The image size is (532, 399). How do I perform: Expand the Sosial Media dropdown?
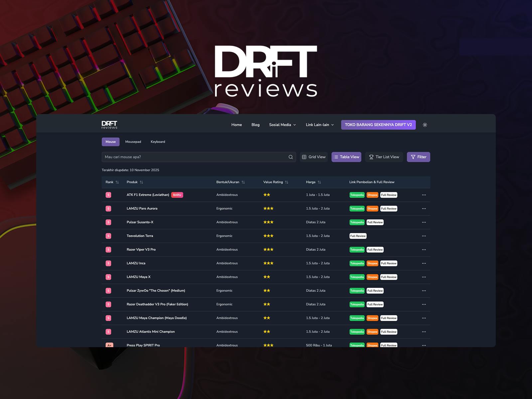[282, 125]
